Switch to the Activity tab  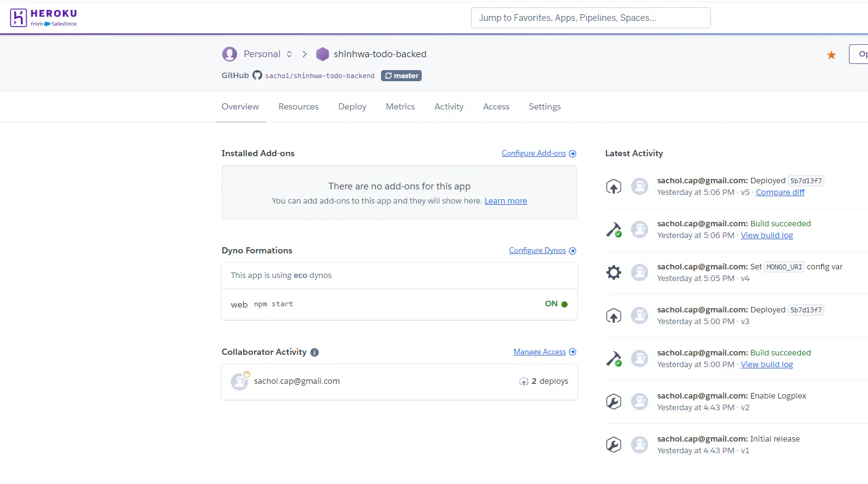pos(449,106)
